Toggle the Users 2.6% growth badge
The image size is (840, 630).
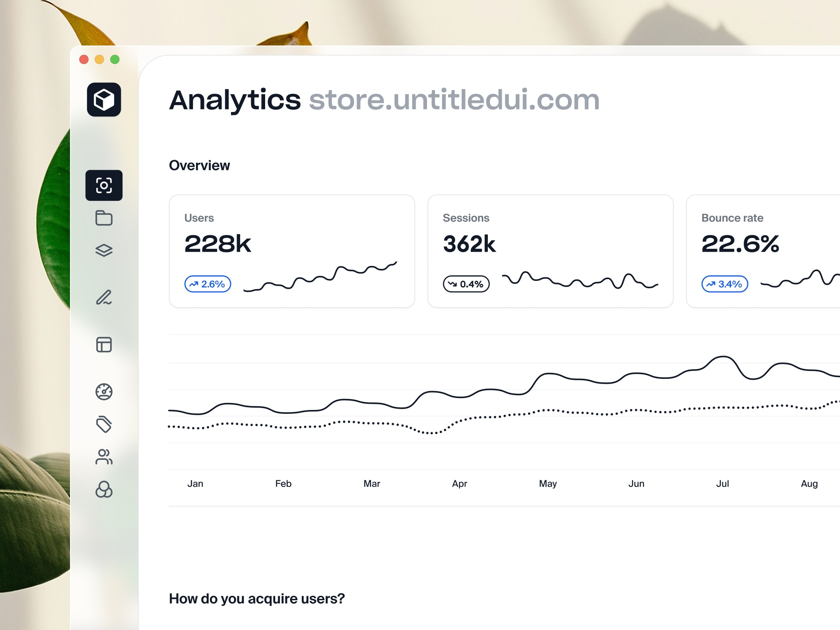click(x=208, y=283)
